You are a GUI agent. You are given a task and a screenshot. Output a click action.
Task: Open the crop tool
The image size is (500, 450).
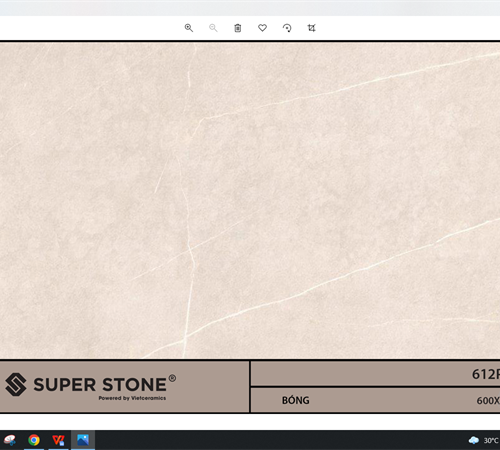pos(311,28)
